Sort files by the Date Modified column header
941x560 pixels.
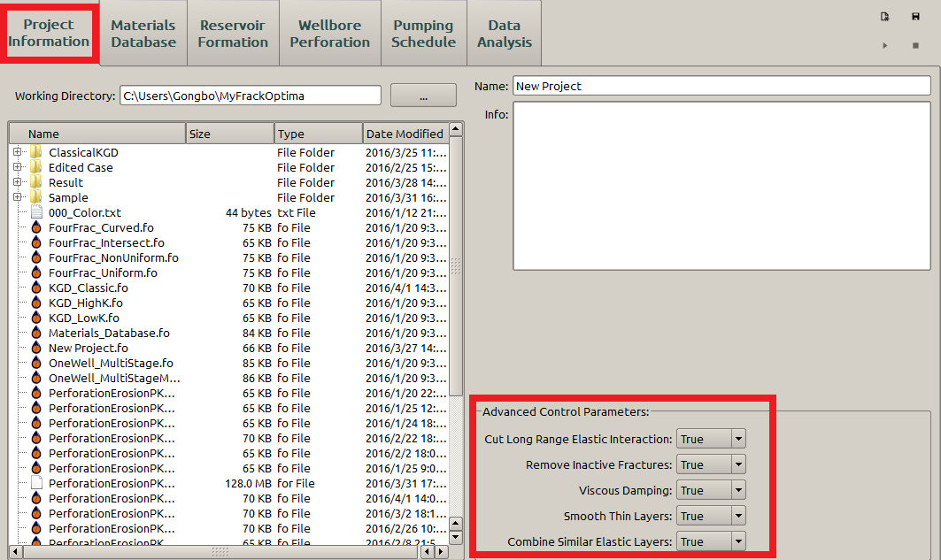405,134
